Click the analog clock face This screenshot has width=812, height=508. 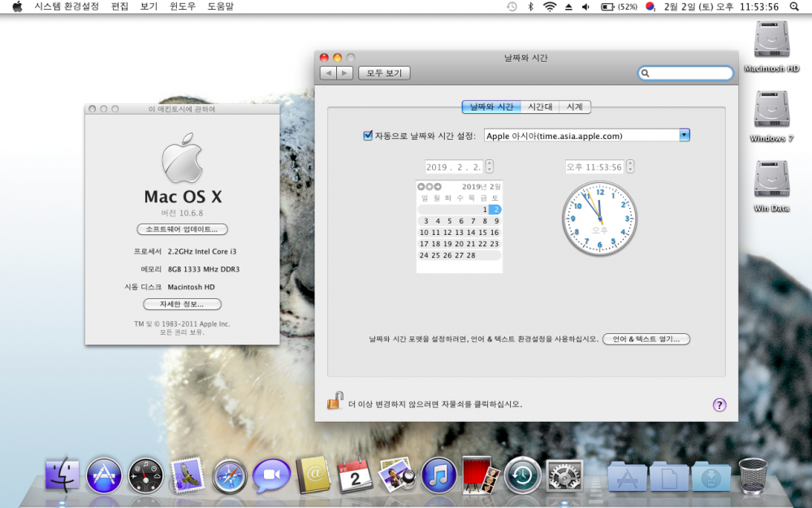600,218
